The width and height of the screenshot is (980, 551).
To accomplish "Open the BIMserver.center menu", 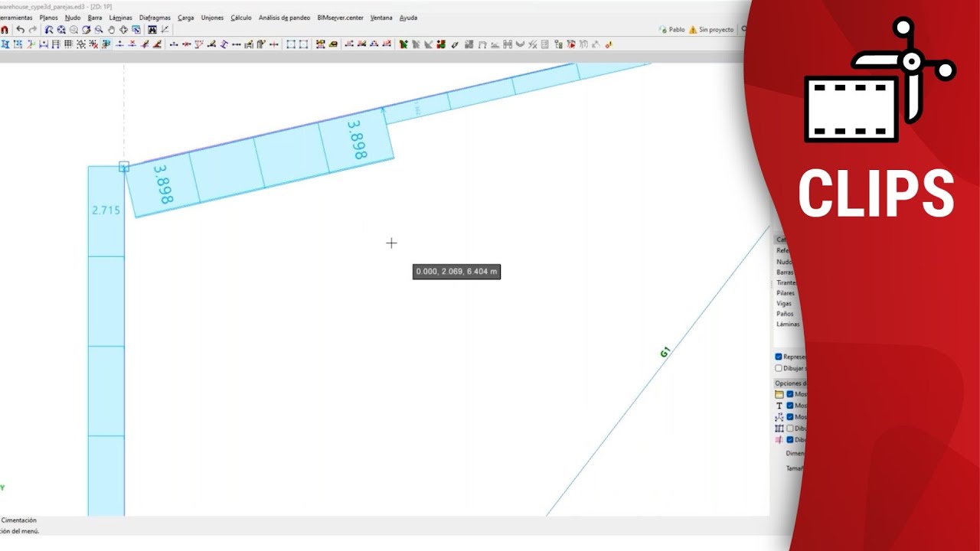I will (340, 18).
